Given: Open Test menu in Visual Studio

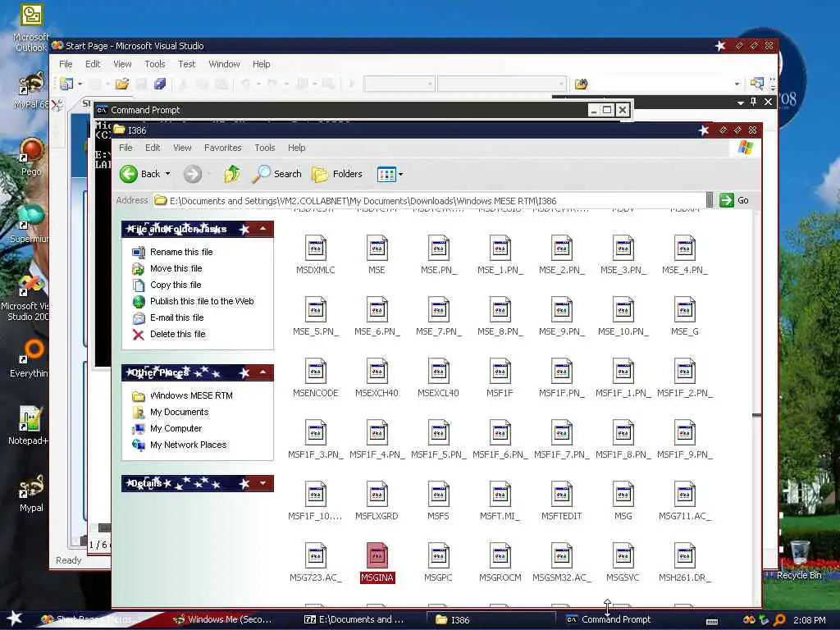Looking at the screenshot, I should pyautogui.click(x=186, y=64).
